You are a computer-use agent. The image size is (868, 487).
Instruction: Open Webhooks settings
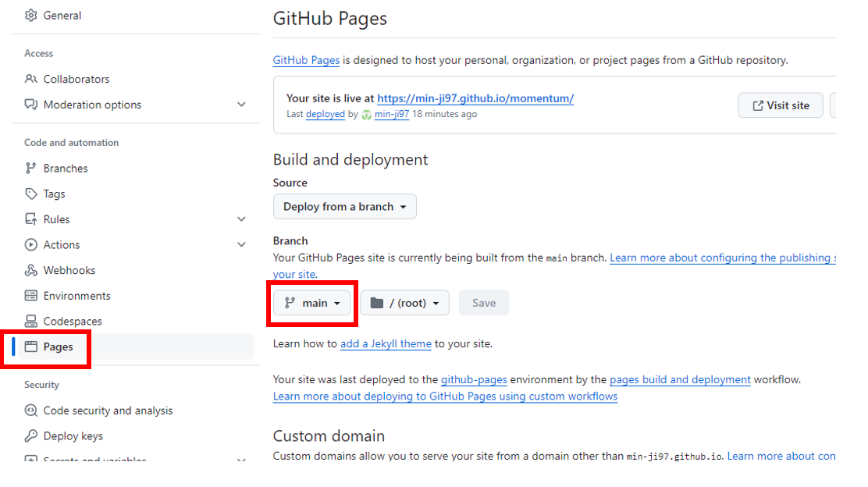click(69, 270)
